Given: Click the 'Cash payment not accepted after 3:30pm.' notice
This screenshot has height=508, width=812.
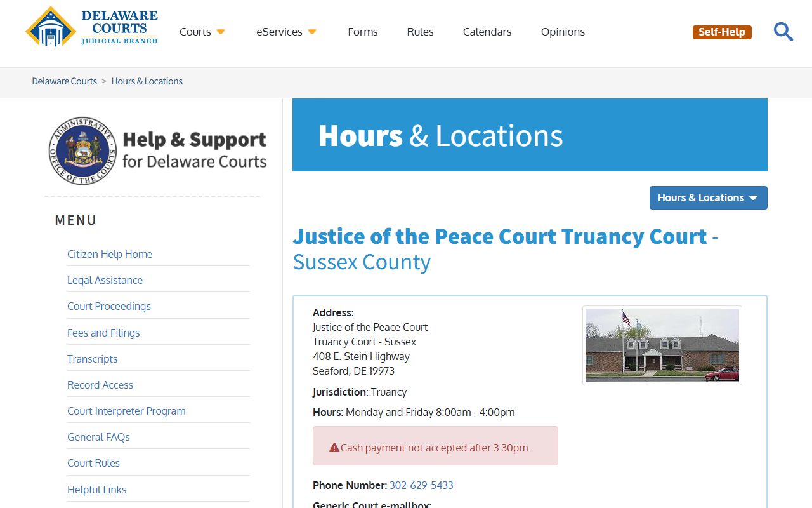Looking at the screenshot, I should tap(435, 448).
